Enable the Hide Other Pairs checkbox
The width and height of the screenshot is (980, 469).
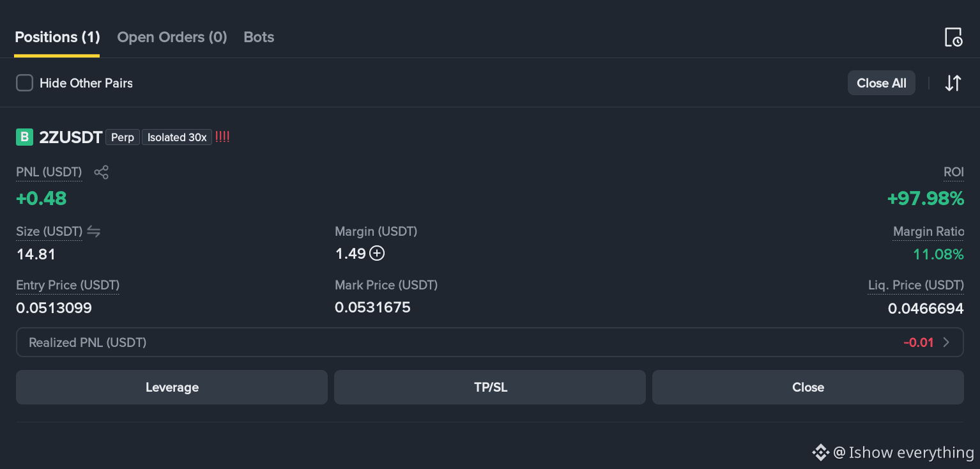click(24, 83)
